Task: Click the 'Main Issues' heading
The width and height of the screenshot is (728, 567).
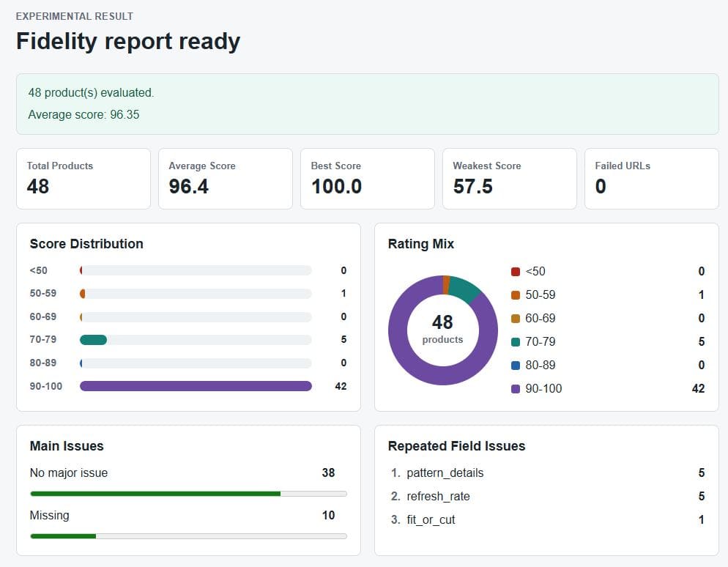Action: point(67,446)
